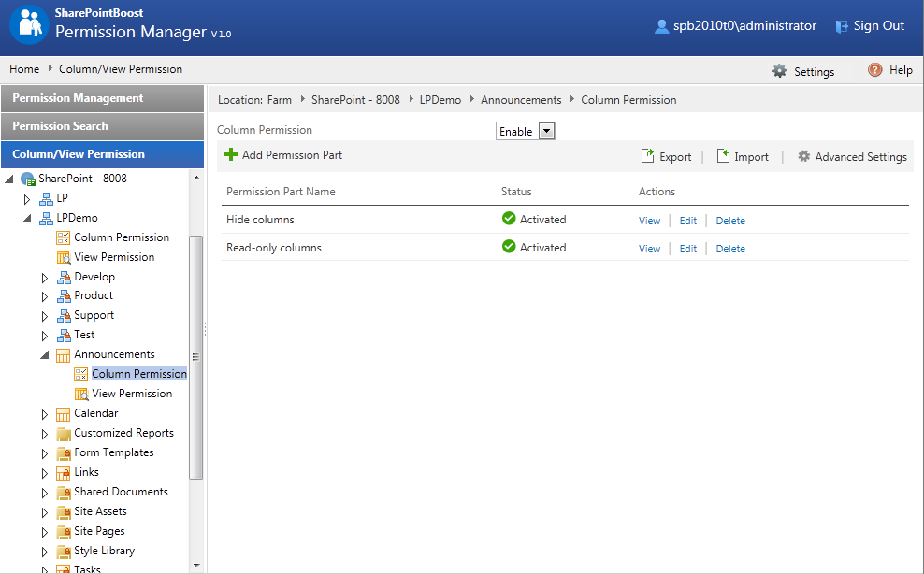Collapse the LPDemo tree node

coord(26,219)
